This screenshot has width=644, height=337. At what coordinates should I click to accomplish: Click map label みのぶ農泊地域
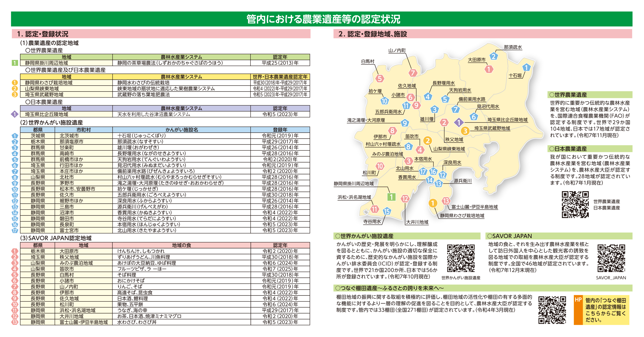pyautogui.click(x=387, y=154)
